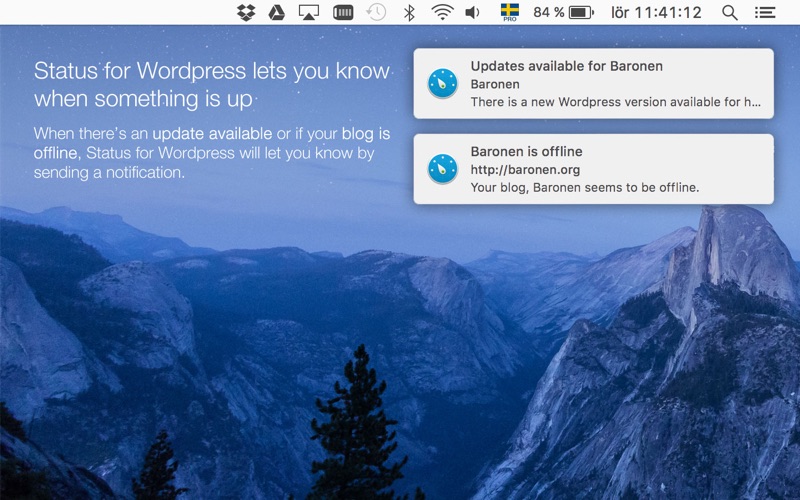The width and height of the screenshot is (800, 500).
Task: Click the 'Status for Wordpress lets you know' heading
Action: pos(212,71)
